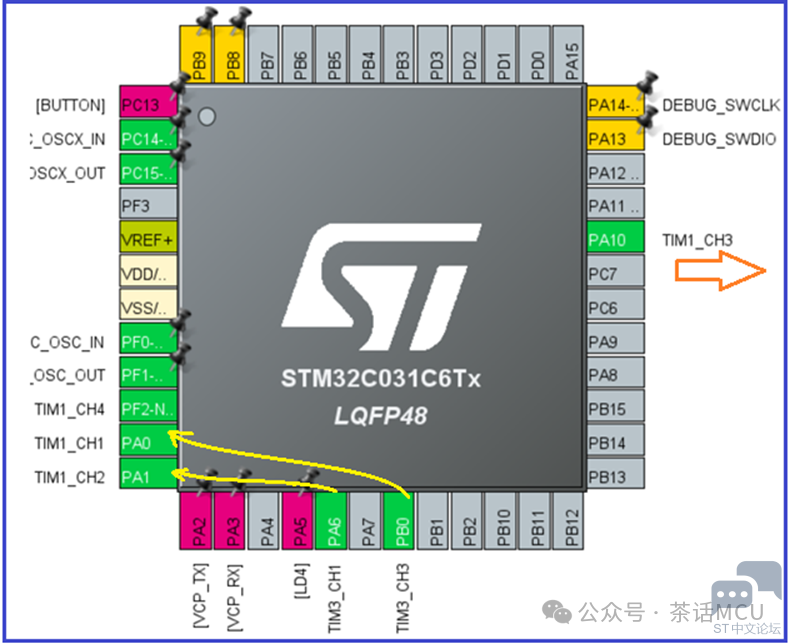Select the PC7 pin
The width and height of the screenshot is (790, 644).
(616, 271)
